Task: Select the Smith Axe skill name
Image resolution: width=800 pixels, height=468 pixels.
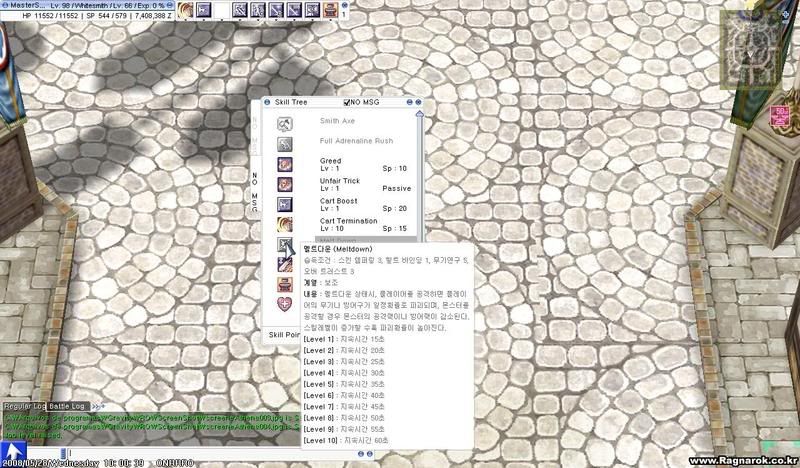Action: click(337, 121)
